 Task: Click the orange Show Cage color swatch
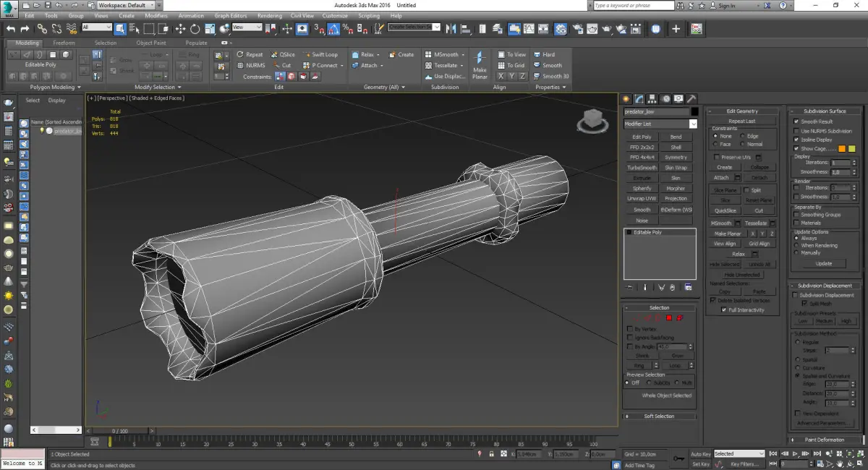[842, 148]
